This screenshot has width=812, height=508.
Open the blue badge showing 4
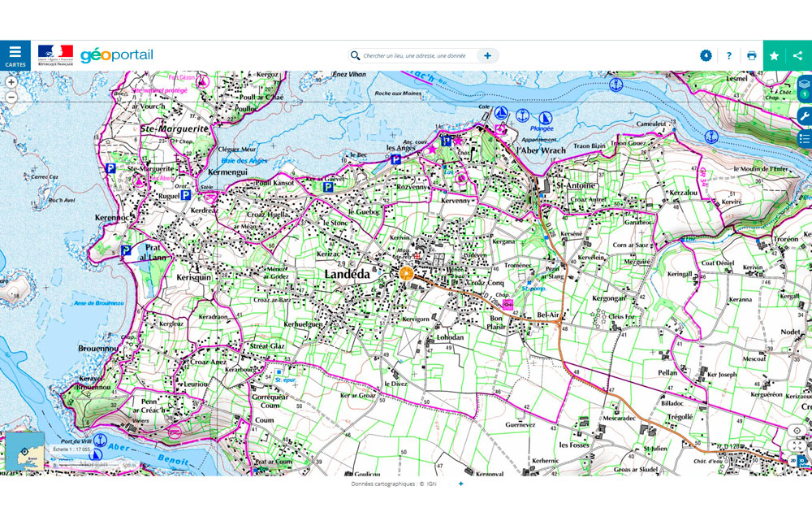tap(706, 55)
